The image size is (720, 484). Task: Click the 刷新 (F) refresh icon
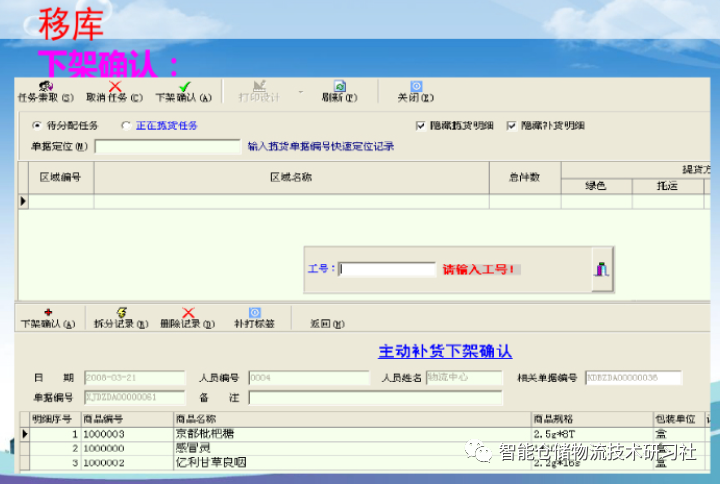[x=340, y=86]
